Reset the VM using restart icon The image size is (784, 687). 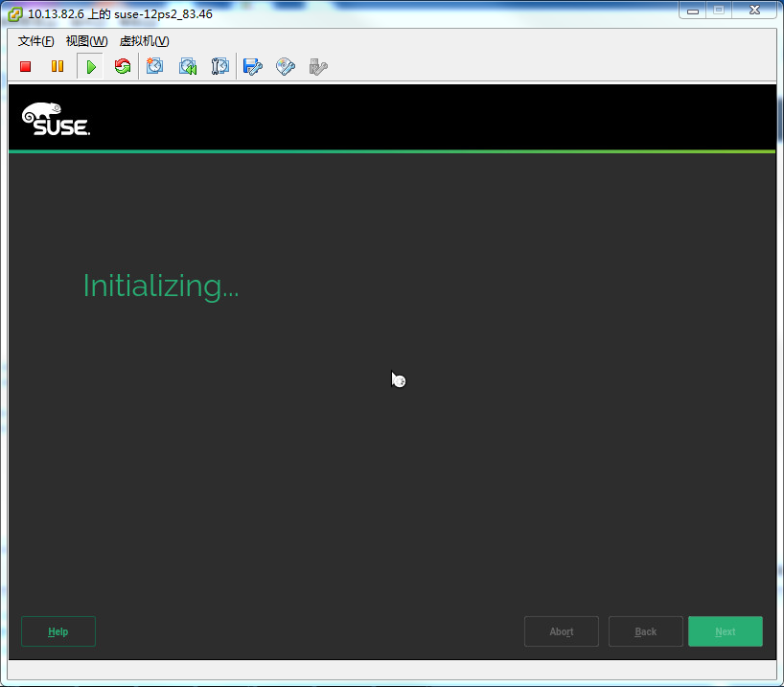pos(123,66)
